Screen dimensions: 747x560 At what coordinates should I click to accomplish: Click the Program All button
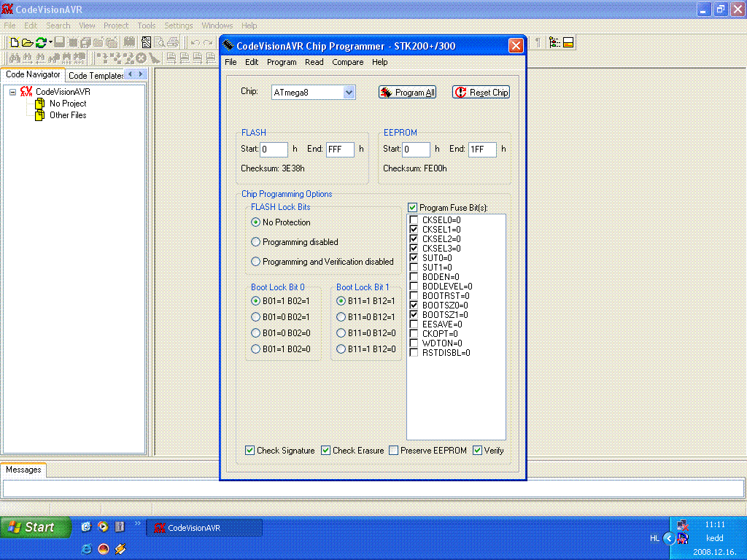click(407, 93)
